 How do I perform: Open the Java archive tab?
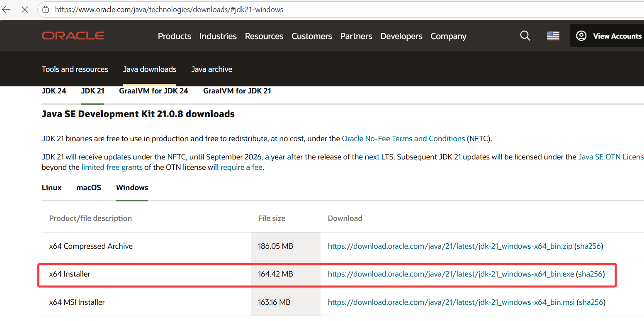[x=211, y=69]
